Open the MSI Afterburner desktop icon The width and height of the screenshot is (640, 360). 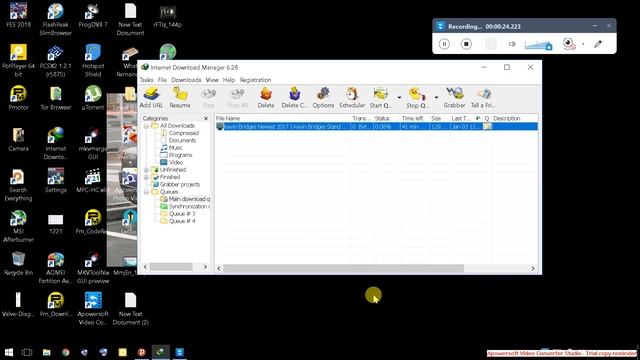coord(18,227)
